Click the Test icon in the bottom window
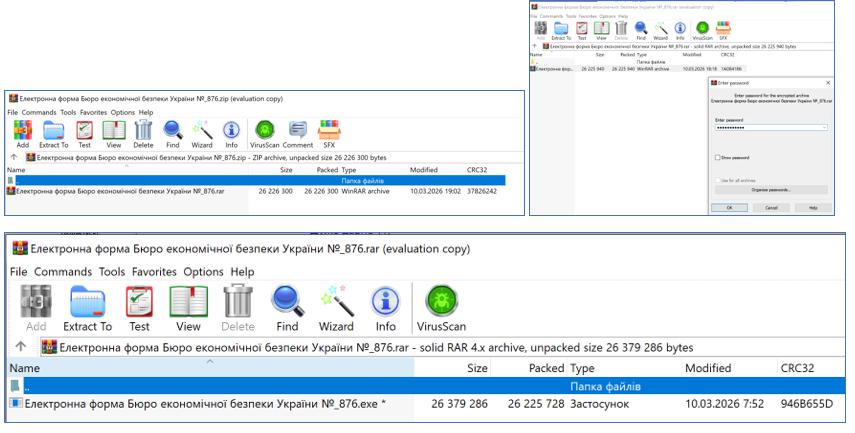855x433 pixels. tap(139, 307)
